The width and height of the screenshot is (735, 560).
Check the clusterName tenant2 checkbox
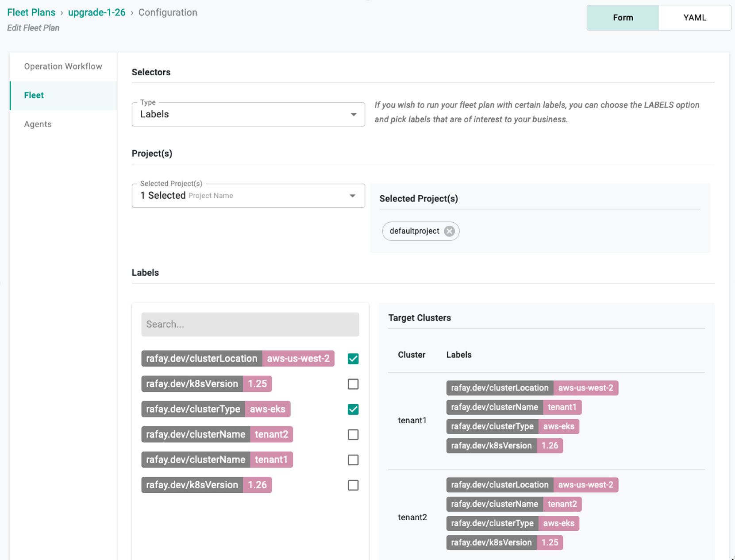(353, 435)
